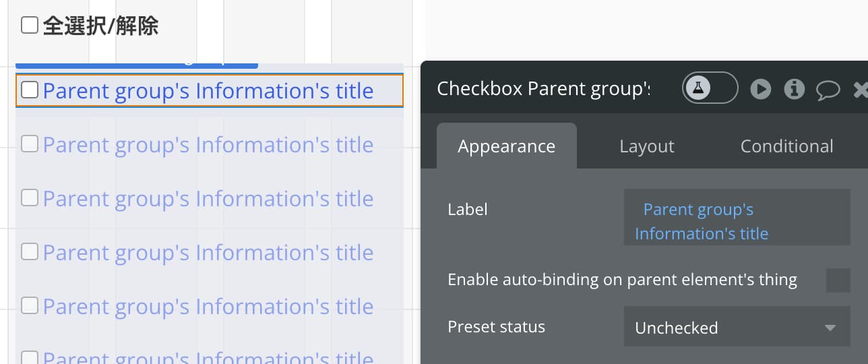Switch to the Layout tab

pyautogui.click(x=647, y=146)
